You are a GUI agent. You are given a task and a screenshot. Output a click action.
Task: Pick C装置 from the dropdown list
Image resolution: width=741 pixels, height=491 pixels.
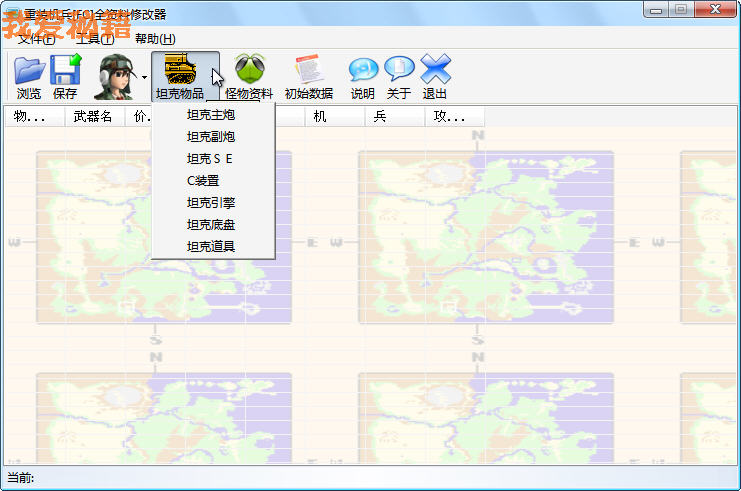point(203,181)
